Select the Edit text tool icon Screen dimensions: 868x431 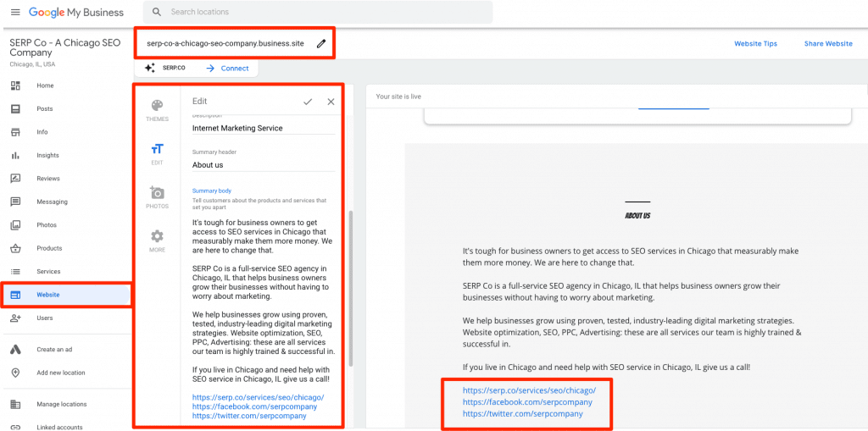coord(157,149)
